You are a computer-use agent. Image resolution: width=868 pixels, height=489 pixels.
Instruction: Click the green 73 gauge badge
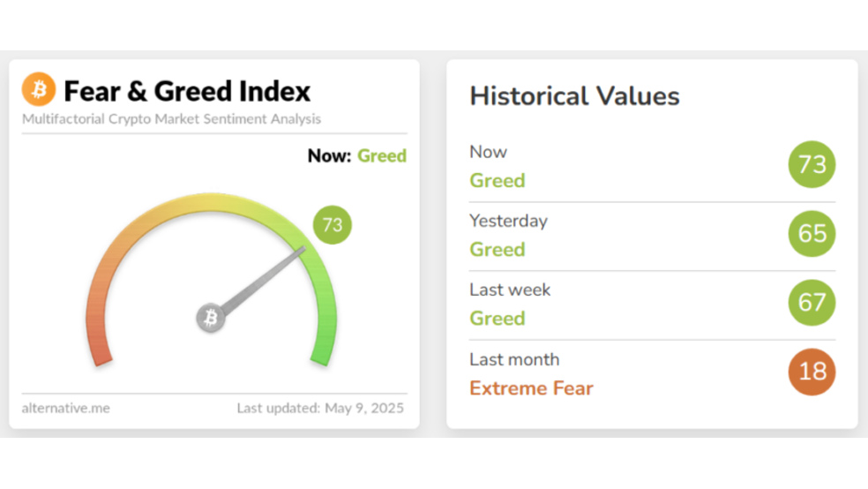(333, 225)
